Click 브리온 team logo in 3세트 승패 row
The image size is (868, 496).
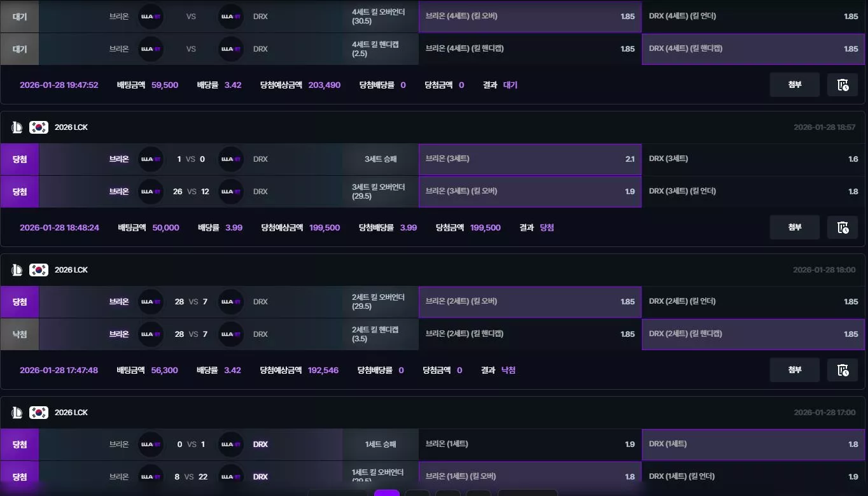(151, 159)
